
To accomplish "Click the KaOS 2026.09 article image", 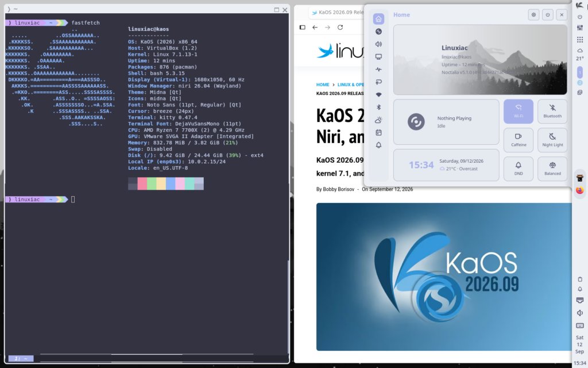I will (444, 277).
